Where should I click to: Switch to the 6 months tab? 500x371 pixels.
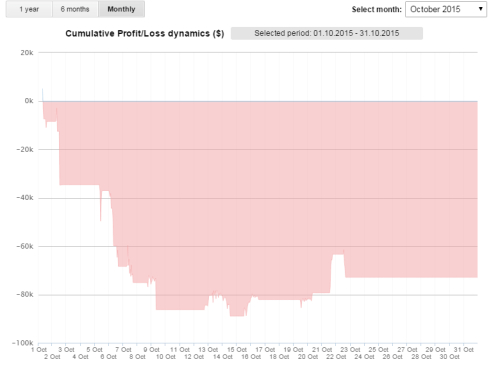point(75,9)
